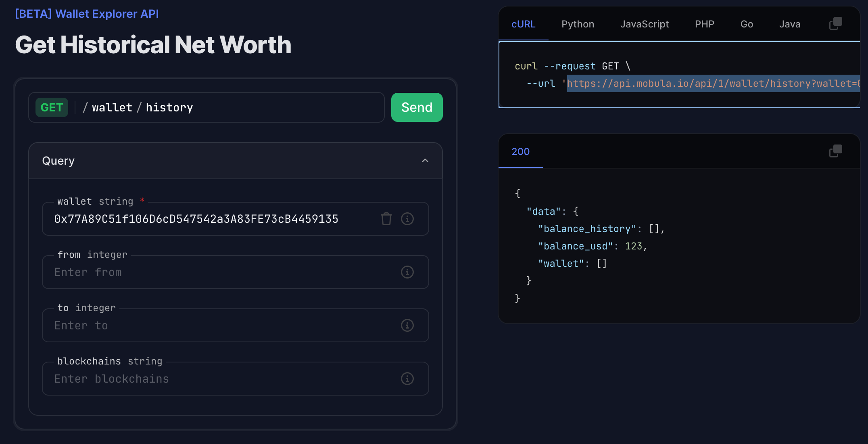Copy the cURL code snippet
Image resolution: width=868 pixels, height=444 pixels.
coord(835,24)
